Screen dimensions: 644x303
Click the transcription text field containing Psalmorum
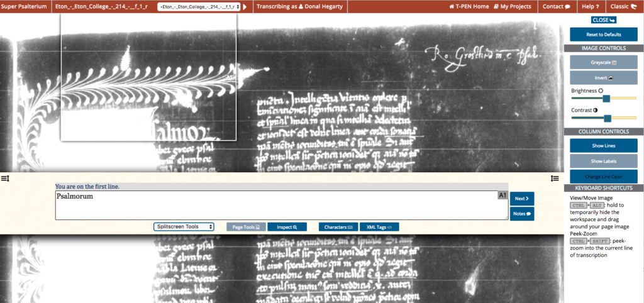(x=282, y=205)
